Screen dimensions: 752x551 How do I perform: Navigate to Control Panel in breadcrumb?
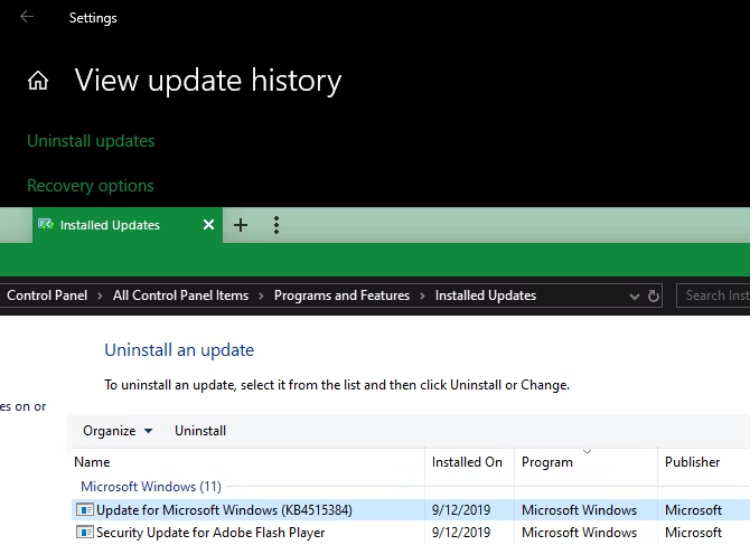coord(47,295)
